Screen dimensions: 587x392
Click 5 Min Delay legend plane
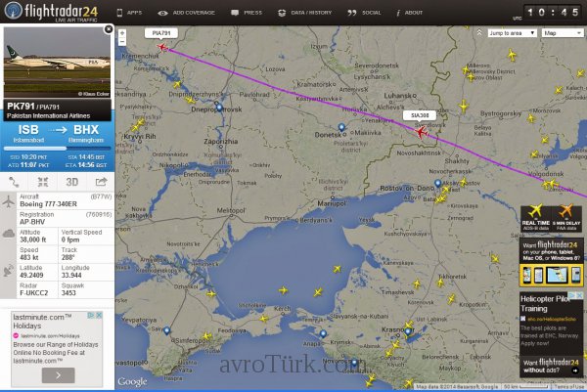point(566,211)
